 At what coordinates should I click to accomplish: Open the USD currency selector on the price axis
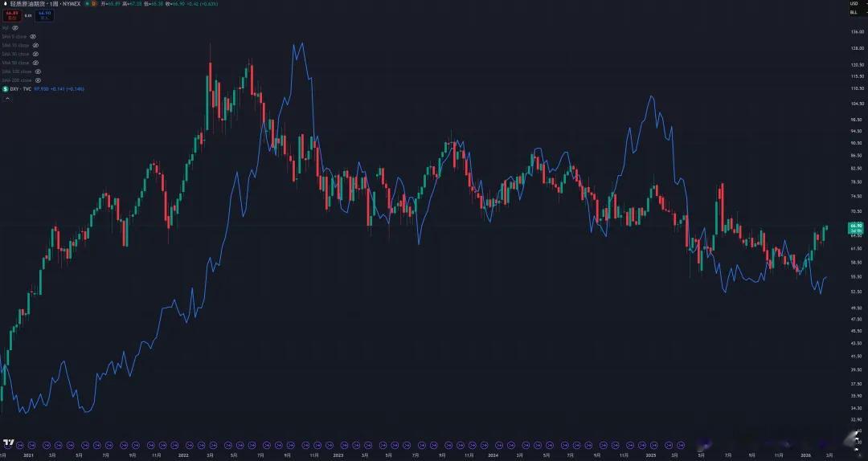854,4
